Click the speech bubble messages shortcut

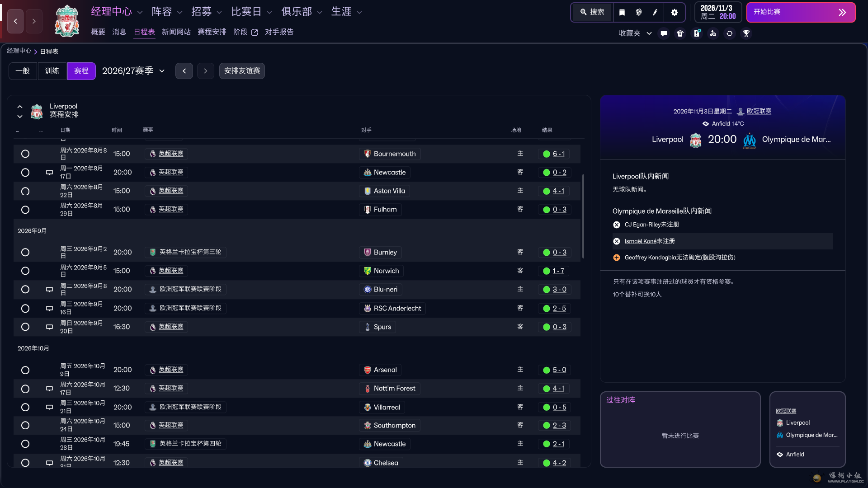[664, 33]
